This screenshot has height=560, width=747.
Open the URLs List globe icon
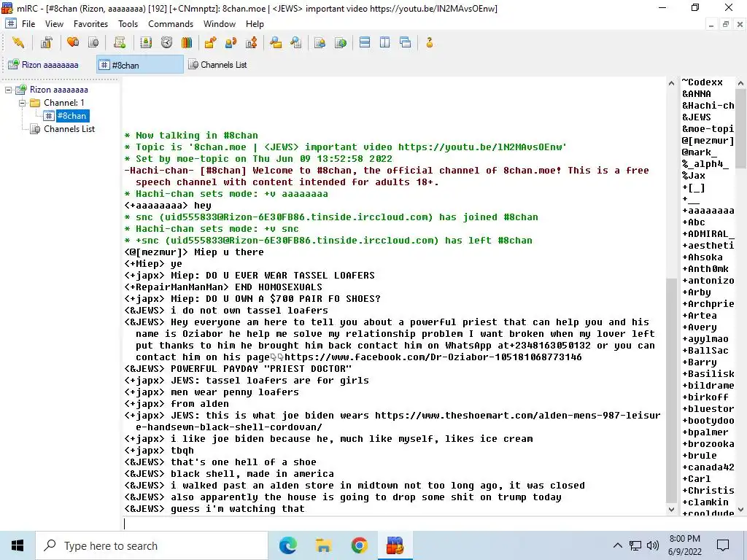(x=340, y=43)
